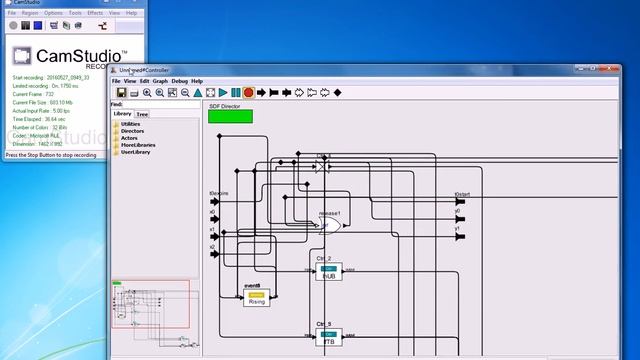Click the y0 output port
The height and width of the screenshot is (360, 640).
click(460, 219)
